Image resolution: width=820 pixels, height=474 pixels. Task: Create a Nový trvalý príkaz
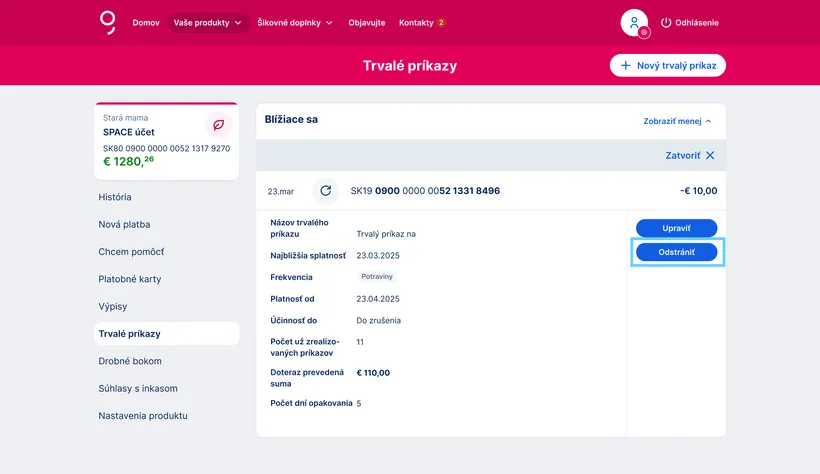click(x=667, y=65)
